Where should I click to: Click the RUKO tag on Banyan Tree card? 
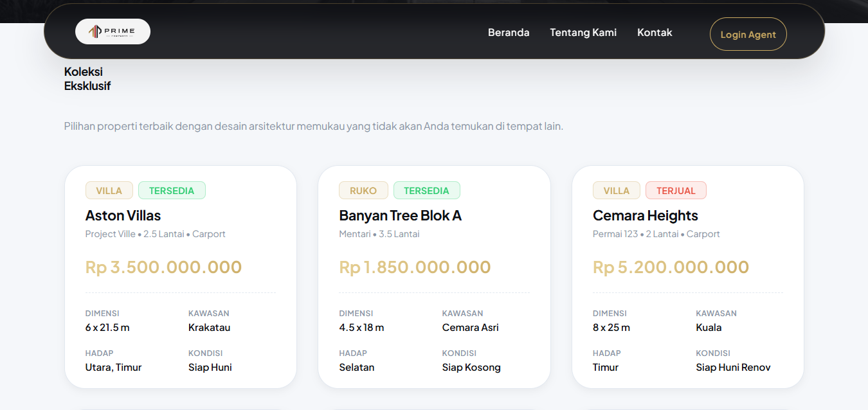click(x=363, y=190)
